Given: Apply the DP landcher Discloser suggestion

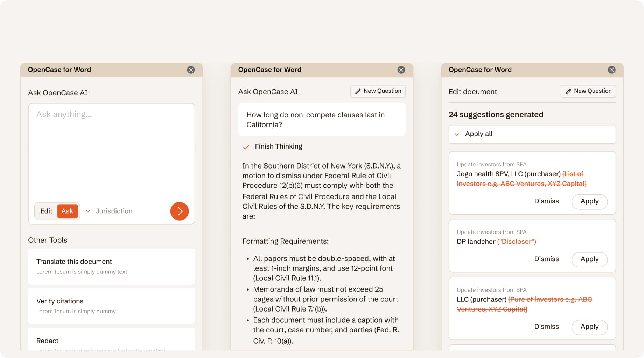Looking at the screenshot, I should (x=589, y=259).
